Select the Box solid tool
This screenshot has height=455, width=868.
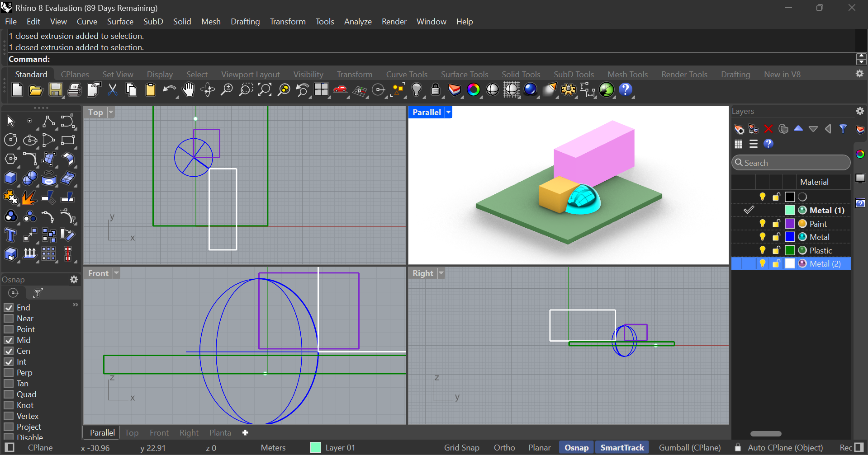click(x=10, y=178)
